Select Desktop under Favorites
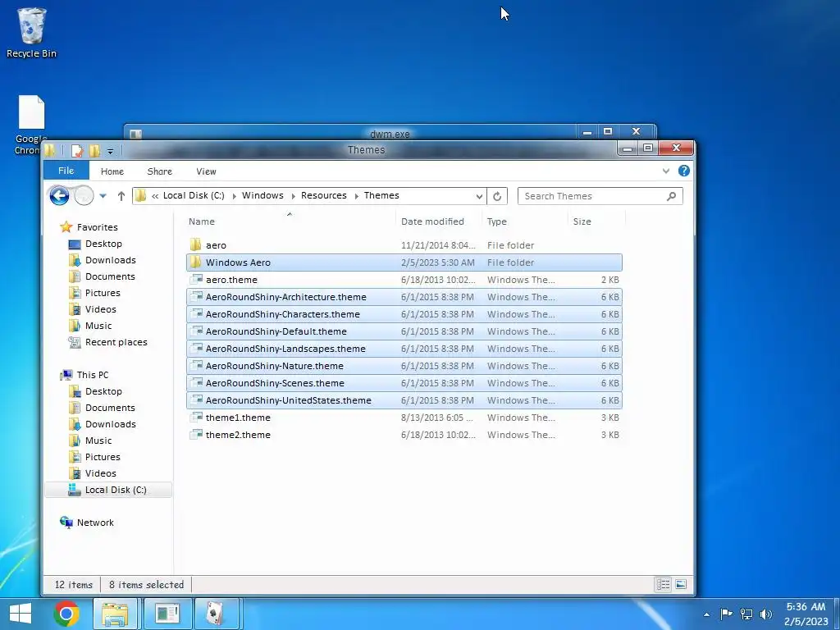This screenshot has height=630, width=840. (x=103, y=244)
